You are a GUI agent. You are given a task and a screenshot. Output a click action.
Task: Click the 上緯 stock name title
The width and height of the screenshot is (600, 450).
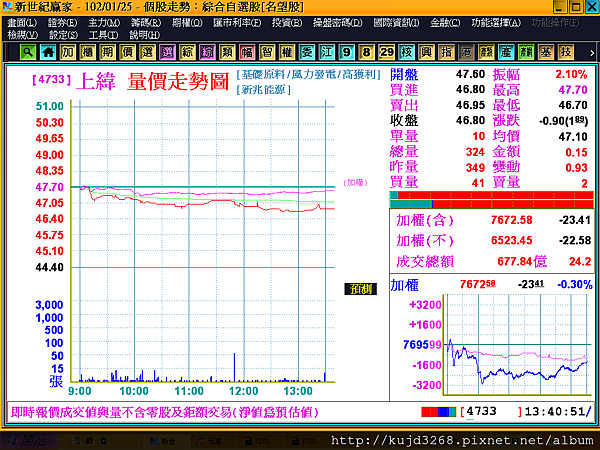point(96,82)
